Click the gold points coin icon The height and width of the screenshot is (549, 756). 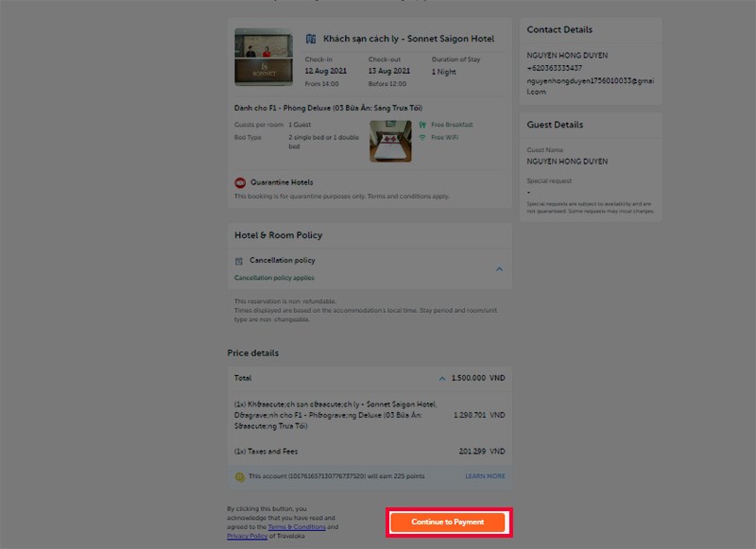pyautogui.click(x=240, y=477)
